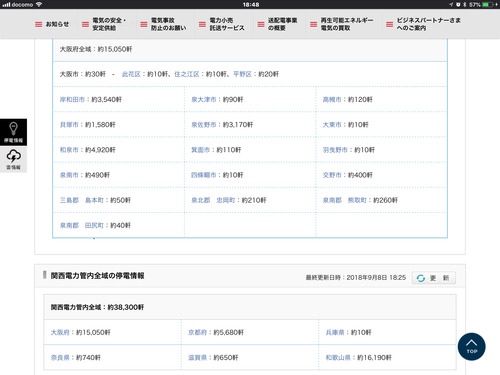Select the 大阪府全域：約15,050軒 text
500x375 pixels.
click(96, 49)
